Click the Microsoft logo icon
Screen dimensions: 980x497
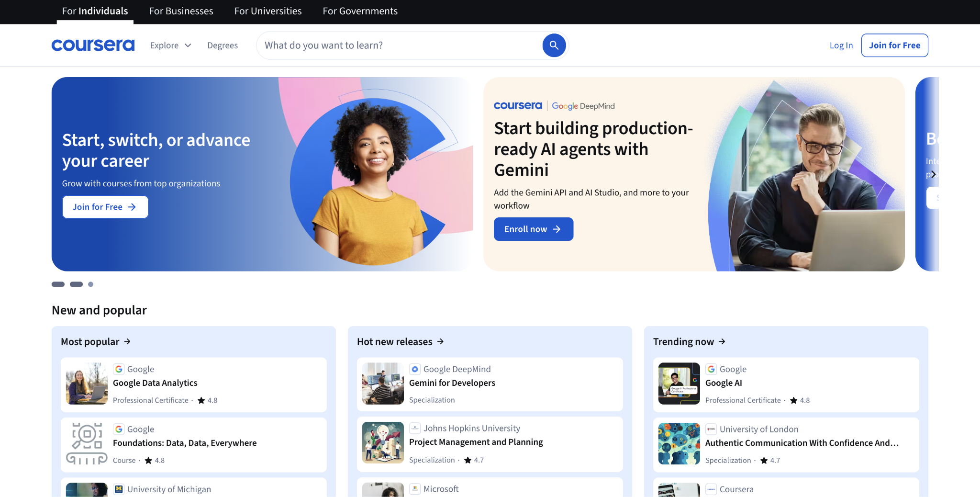[415, 488]
